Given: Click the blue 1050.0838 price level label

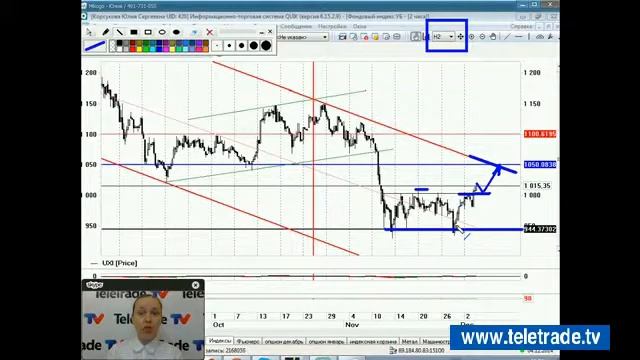Looking at the screenshot, I should point(540,164).
